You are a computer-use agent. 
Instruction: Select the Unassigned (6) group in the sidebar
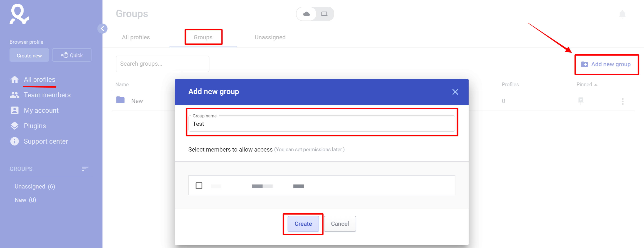pos(35,187)
